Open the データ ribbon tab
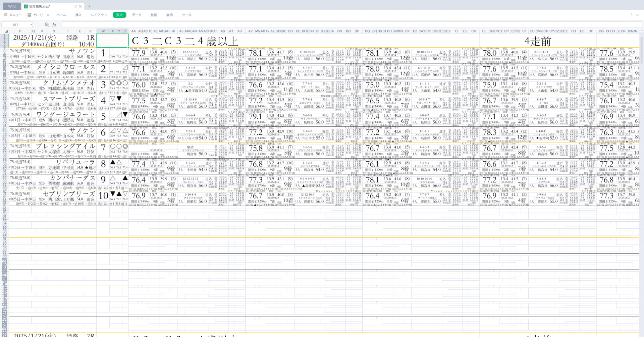Viewport: 644px width, 337px height. click(137, 15)
